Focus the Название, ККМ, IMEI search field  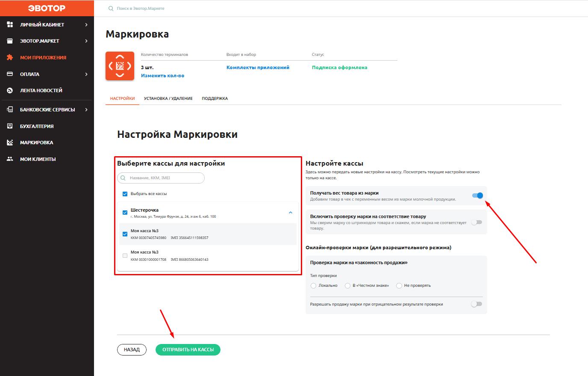coord(161,178)
